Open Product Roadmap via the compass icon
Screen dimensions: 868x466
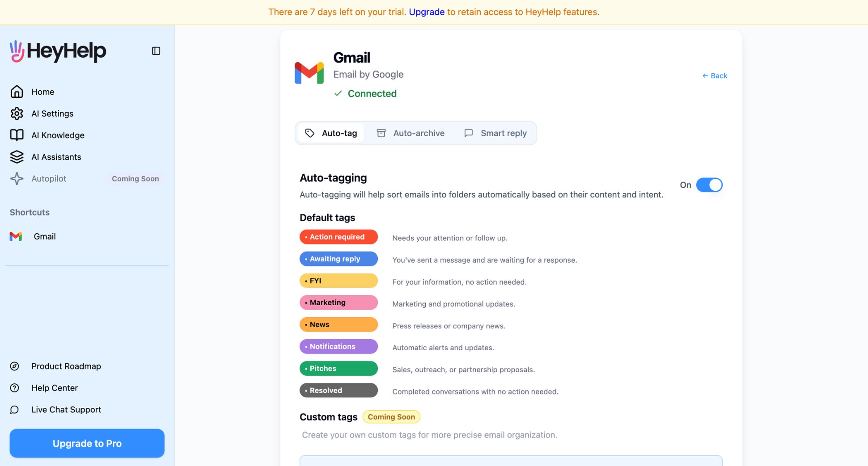[15, 366]
